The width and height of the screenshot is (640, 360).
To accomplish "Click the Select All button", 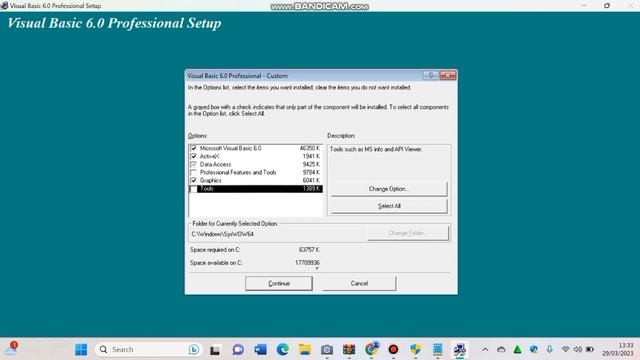I will (389, 206).
